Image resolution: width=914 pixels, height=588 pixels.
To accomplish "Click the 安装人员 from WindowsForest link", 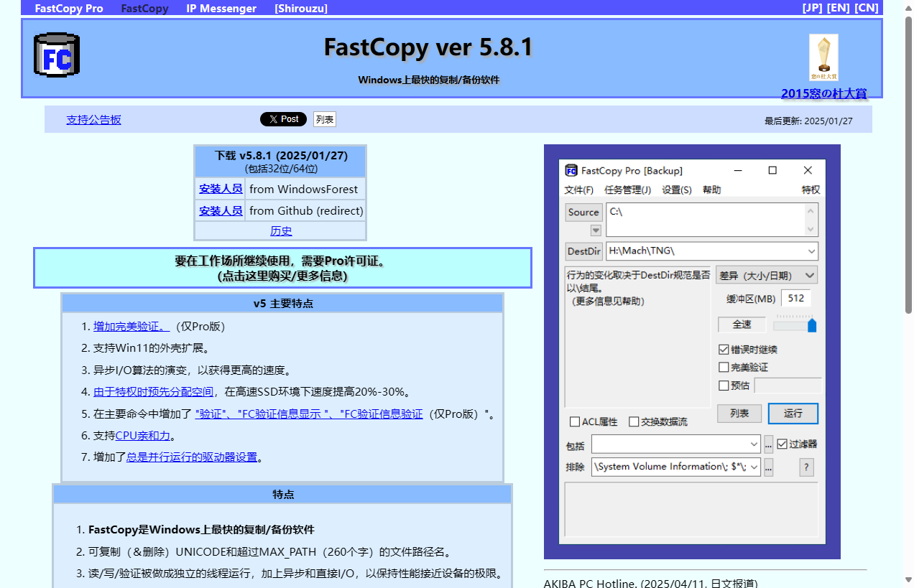I will pos(221,188).
